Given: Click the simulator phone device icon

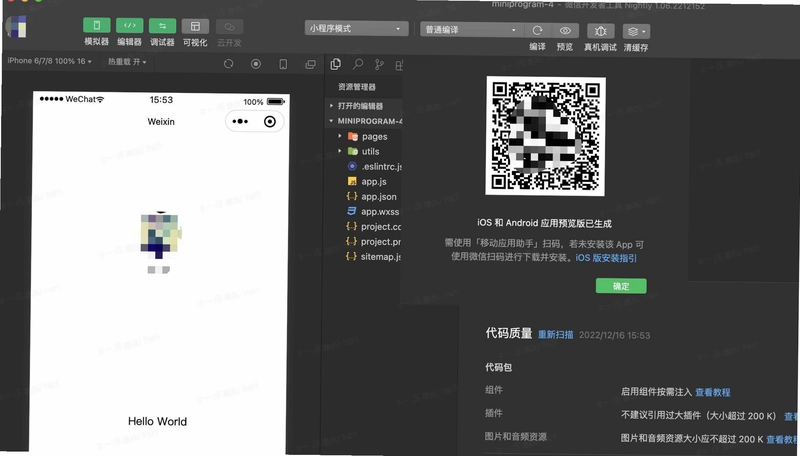Looking at the screenshot, I should point(283,64).
